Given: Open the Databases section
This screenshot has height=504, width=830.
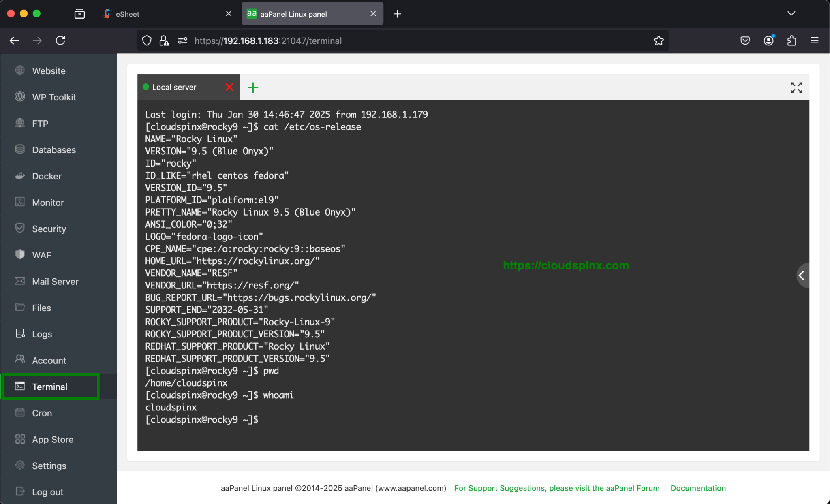Looking at the screenshot, I should (53, 149).
